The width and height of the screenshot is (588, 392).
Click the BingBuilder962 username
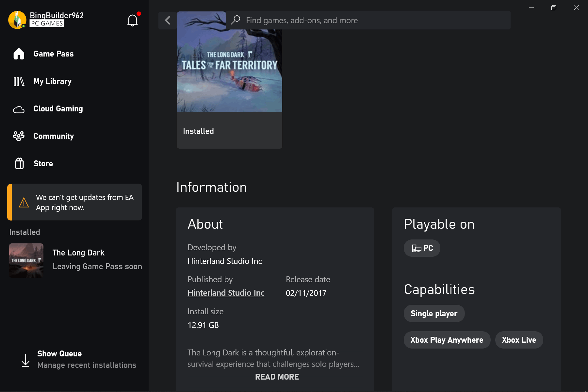click(x=57, y=15)
